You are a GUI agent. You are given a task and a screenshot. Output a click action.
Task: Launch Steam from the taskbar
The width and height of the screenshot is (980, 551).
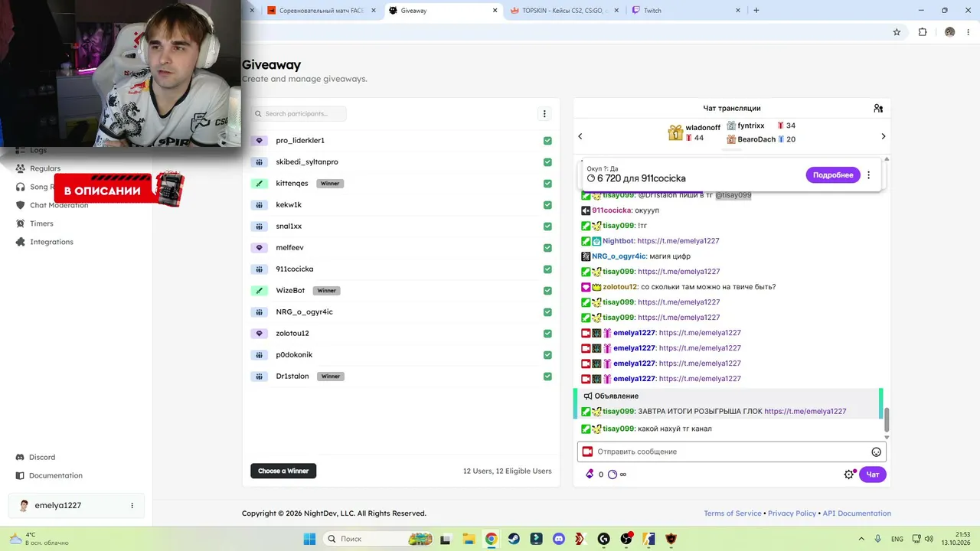coord(513,539)
